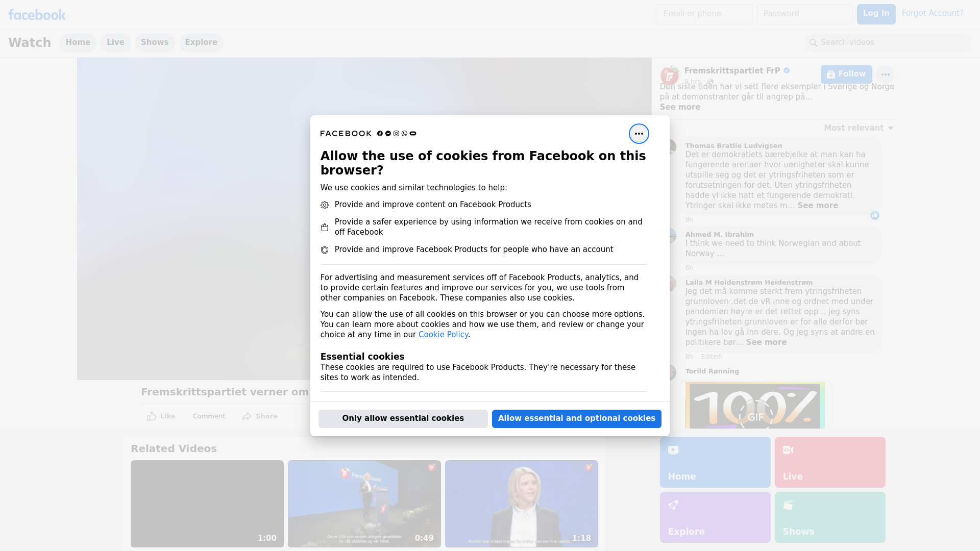Click the FrP page profile picture
The image size is (980, 551).
(669, 76)
